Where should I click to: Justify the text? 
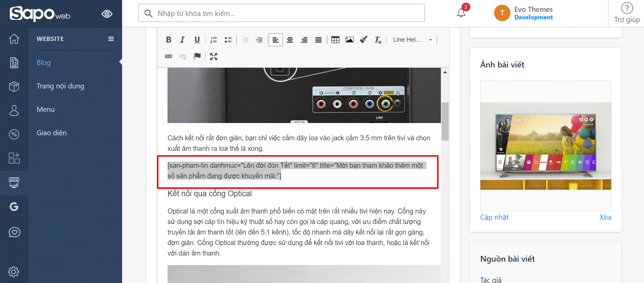[x=318, y=40]
